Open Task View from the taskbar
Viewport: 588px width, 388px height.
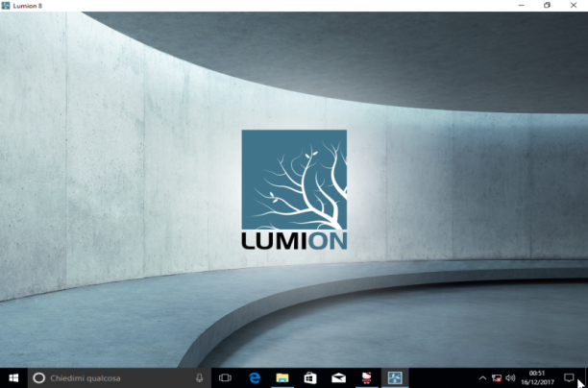click(x=225, y=377)
